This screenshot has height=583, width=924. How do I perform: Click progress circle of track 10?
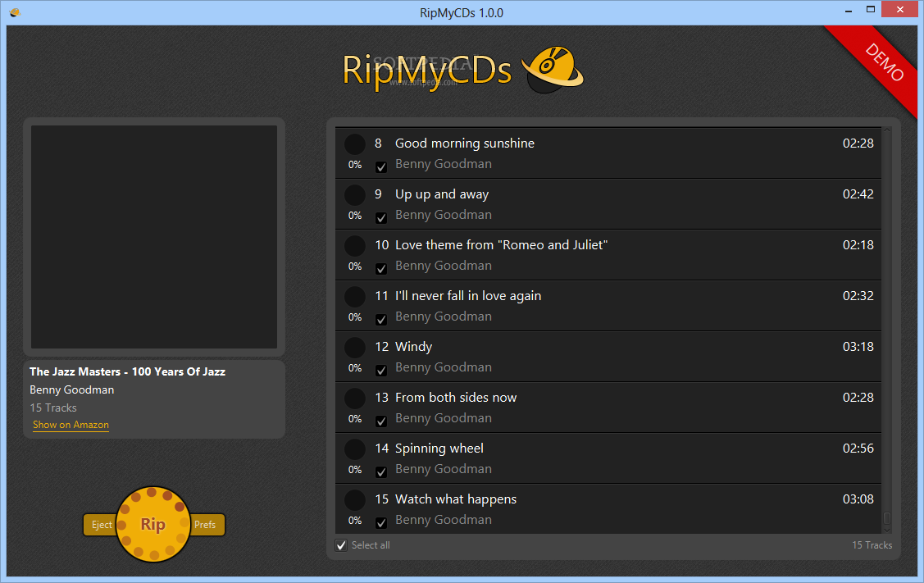tap(355, 245)
